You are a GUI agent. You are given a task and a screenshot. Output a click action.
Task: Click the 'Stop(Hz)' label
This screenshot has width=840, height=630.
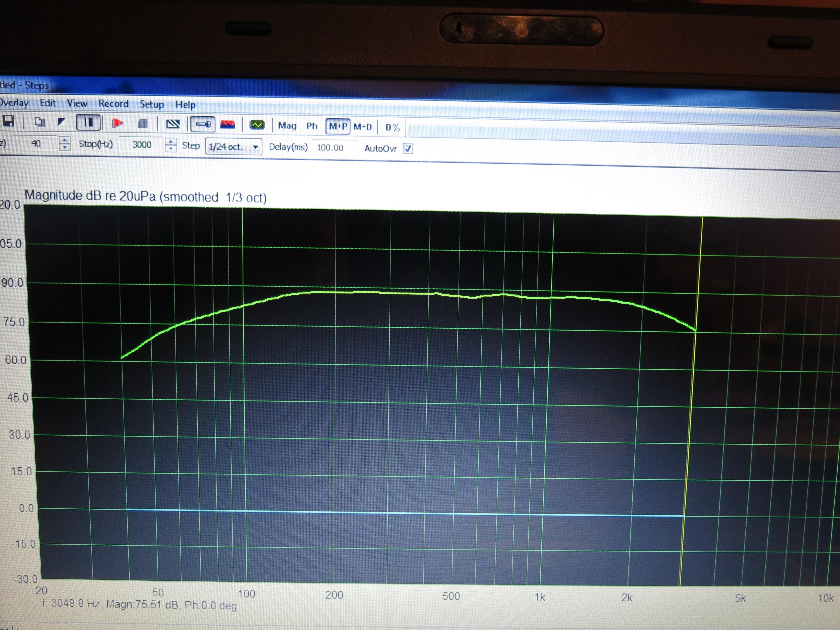(96, 144)
